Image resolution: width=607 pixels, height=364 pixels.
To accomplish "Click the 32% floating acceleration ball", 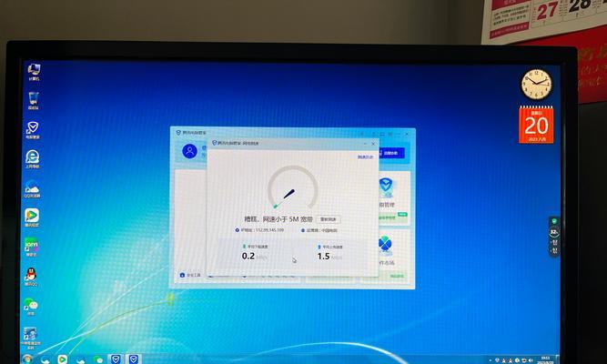I will point(554,231).
